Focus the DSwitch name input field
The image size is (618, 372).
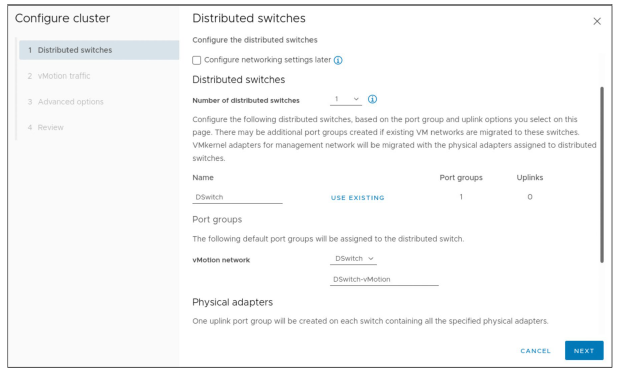237,197
